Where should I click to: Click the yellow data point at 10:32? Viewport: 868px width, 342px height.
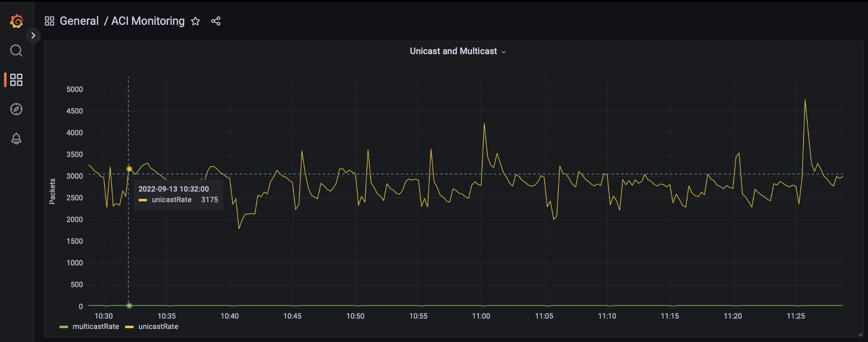coord(129,169)
